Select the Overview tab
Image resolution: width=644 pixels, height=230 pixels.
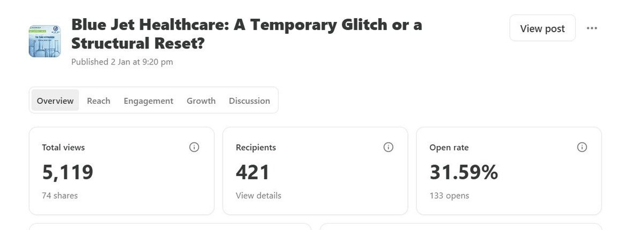point(55,100)
